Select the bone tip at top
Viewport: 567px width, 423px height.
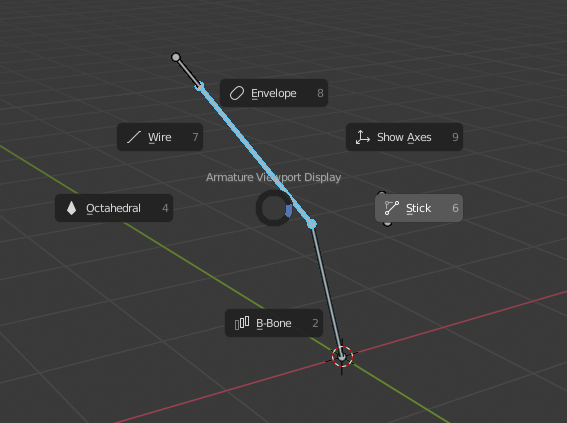(176, 57)
